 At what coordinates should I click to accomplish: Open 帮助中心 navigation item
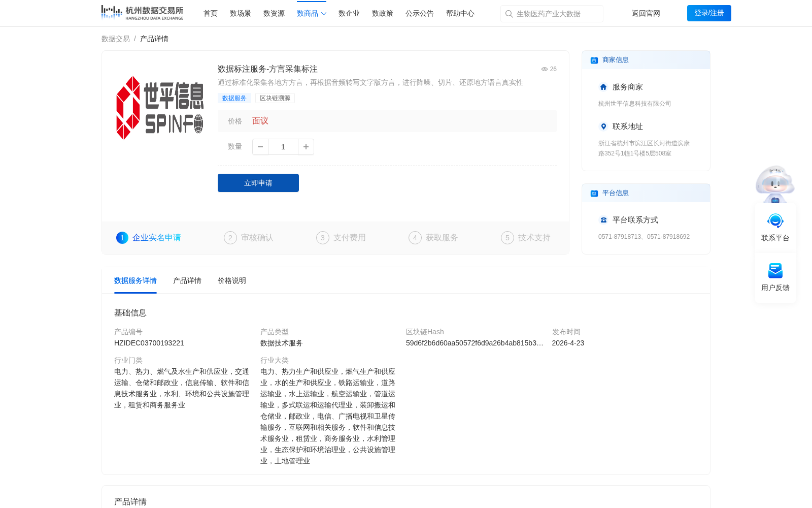pos(460,13)
